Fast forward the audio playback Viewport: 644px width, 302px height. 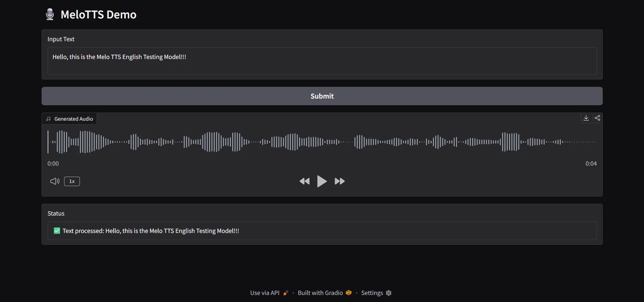tap(340, 181)
